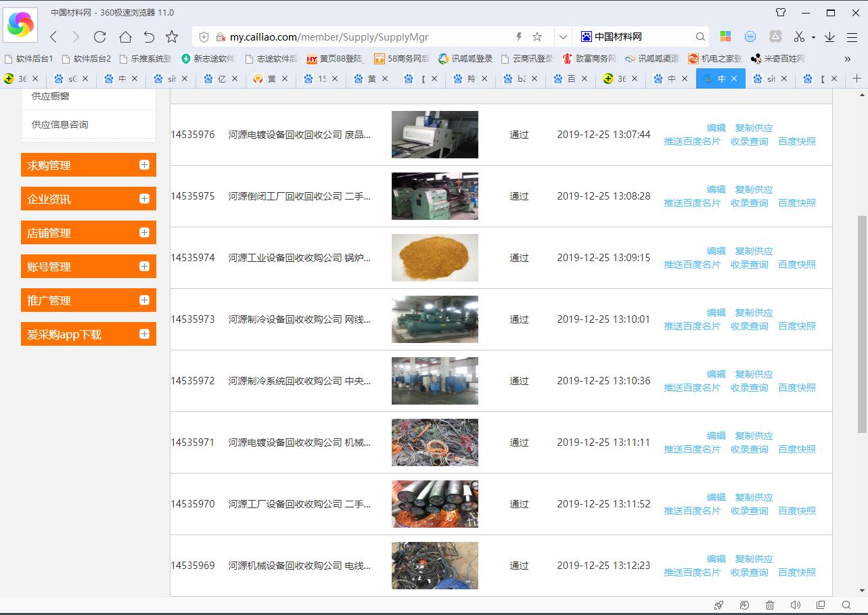Screen dimensions: 868x615
Task: Open the downloads arrow icon
Action: point(829,37)
